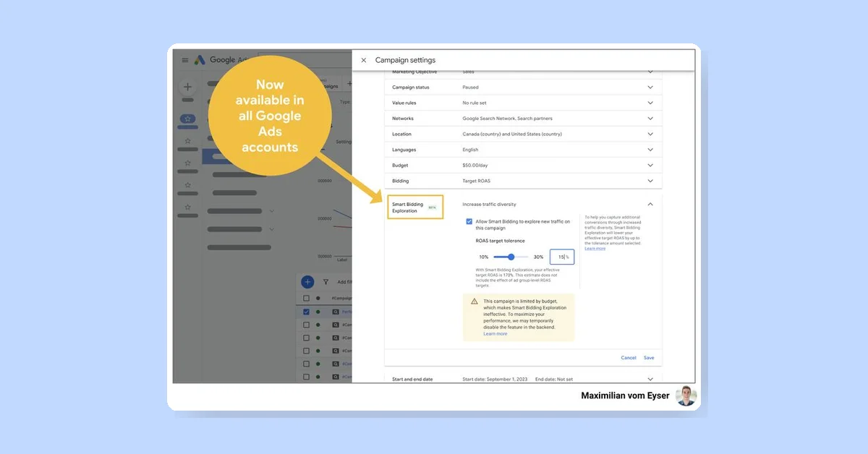Viewport: 868px width, 454px height.
Task: Click Canada and United States location value
Action: point(512,134)
